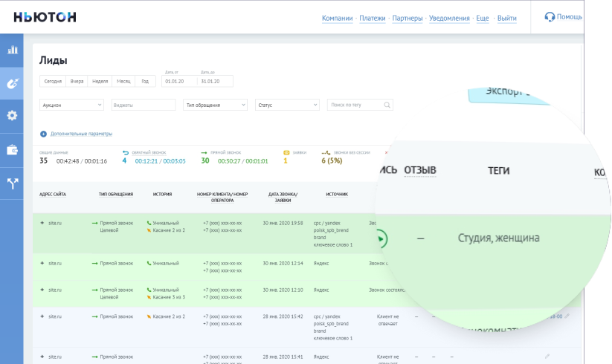Click the date cell 30 янв. 2020 12:14

pyautogui.click(x=283, y=264)
